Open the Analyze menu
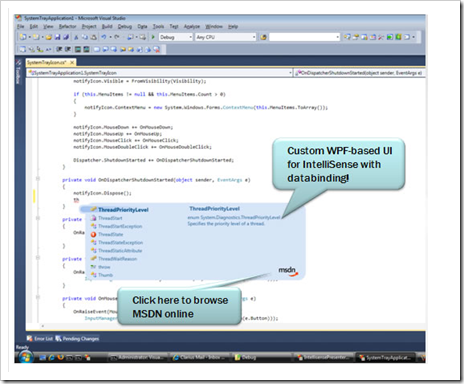Viewport: 464px width, 384px height. click(192, 26)
